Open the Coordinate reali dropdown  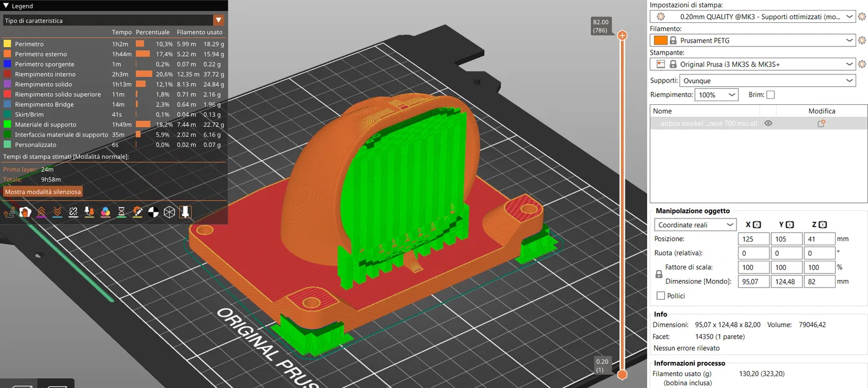(x=696, y=225)
